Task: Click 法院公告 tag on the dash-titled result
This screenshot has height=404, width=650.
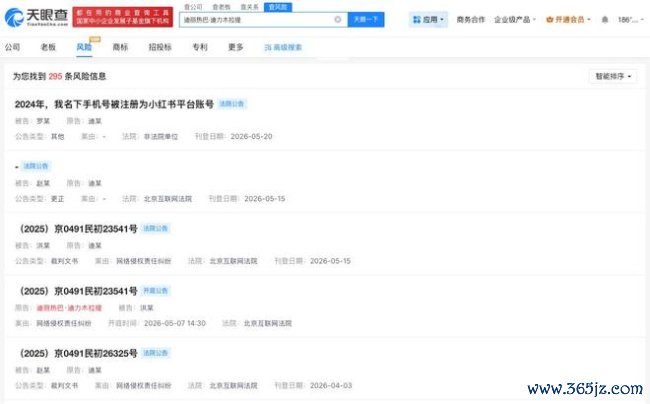Action: 36,166
